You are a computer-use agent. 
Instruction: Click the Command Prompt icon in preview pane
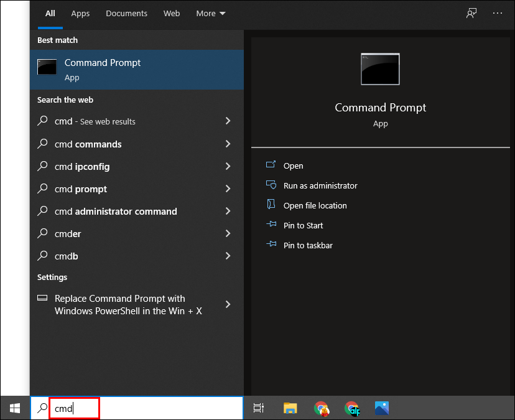[380, 69]
